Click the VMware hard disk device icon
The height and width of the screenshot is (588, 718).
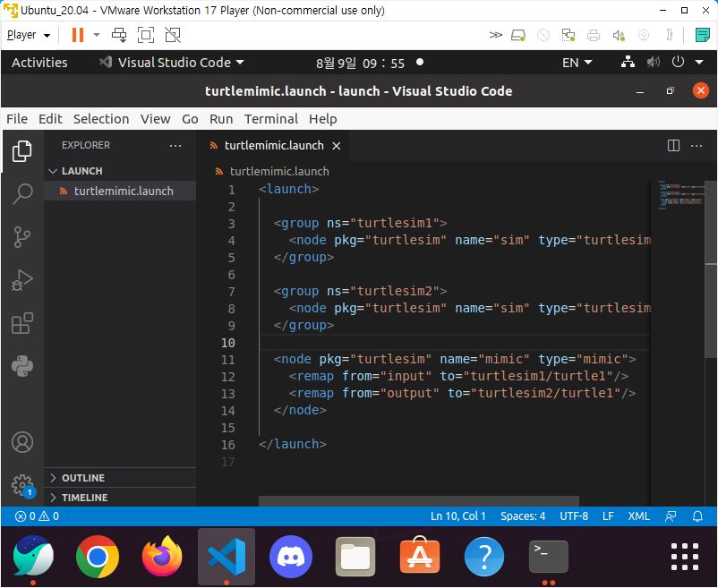click(x=517, y=35)
